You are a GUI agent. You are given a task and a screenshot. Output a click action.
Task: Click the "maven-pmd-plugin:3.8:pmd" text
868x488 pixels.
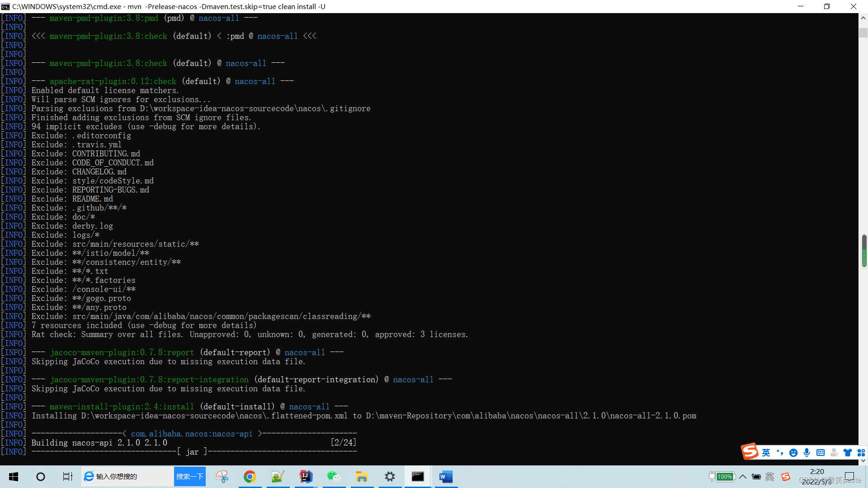click(104, 18)
